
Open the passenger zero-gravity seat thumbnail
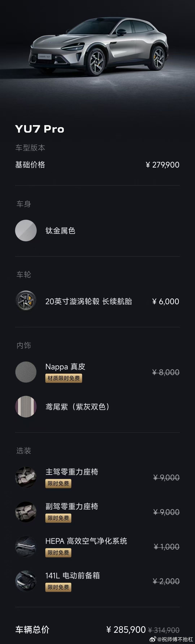(x=26, y=512)
